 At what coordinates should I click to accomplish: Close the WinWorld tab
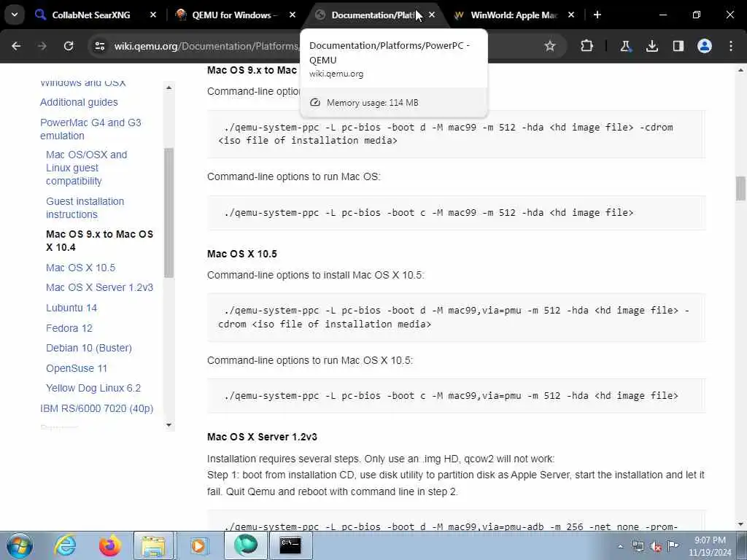click(x=571, y=15)
